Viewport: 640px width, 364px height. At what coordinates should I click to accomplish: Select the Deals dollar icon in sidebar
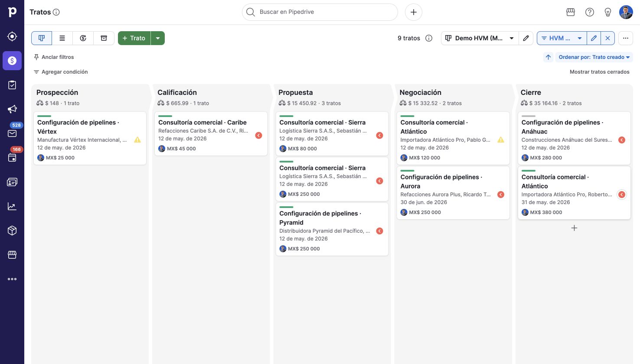coord(12,61)
